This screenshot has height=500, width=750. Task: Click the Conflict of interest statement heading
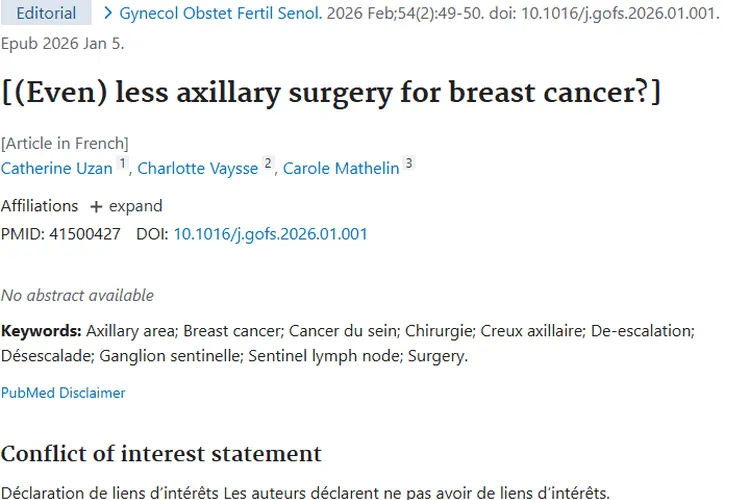tap(161, 454)
